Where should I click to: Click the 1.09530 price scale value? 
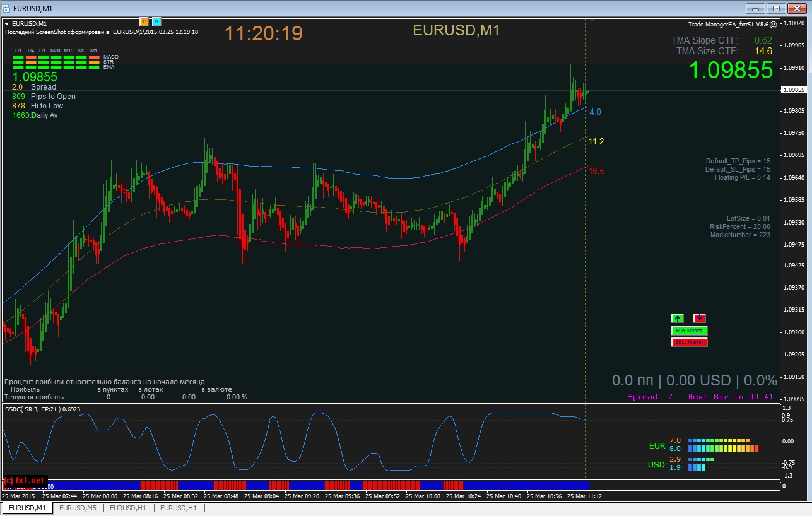[794, 222]
